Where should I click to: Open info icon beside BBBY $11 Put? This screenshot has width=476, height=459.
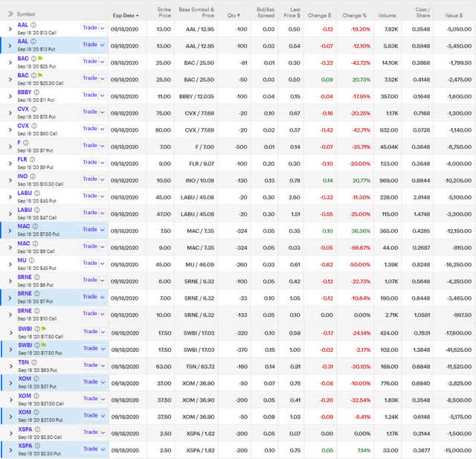point(36,92)
